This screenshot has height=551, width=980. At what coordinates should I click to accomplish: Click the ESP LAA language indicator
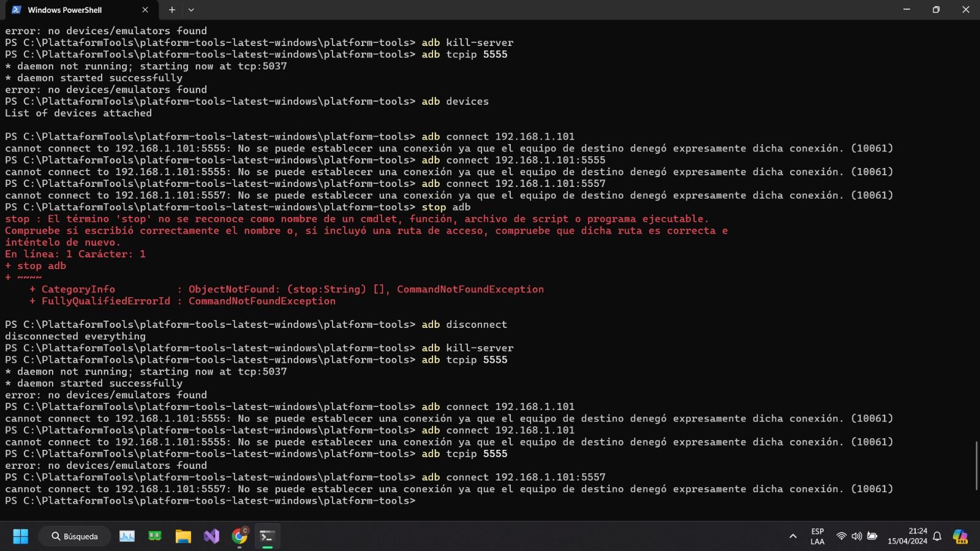click(817, 536)
